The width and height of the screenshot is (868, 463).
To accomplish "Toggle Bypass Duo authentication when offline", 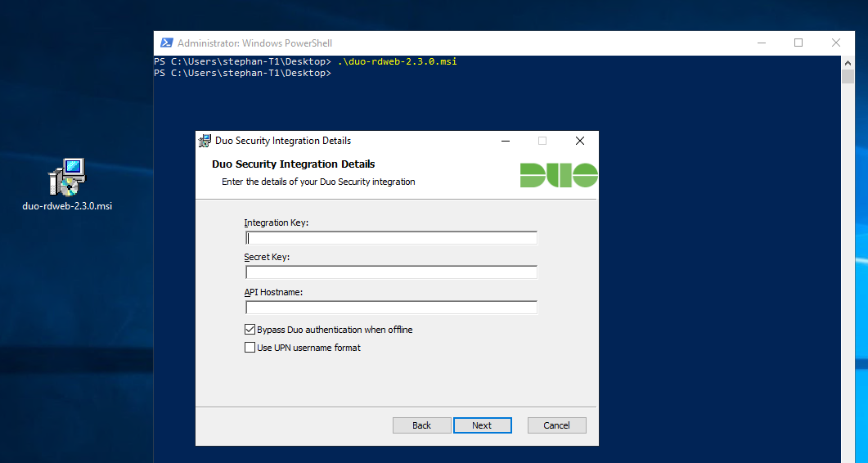I will pos(250,330).
